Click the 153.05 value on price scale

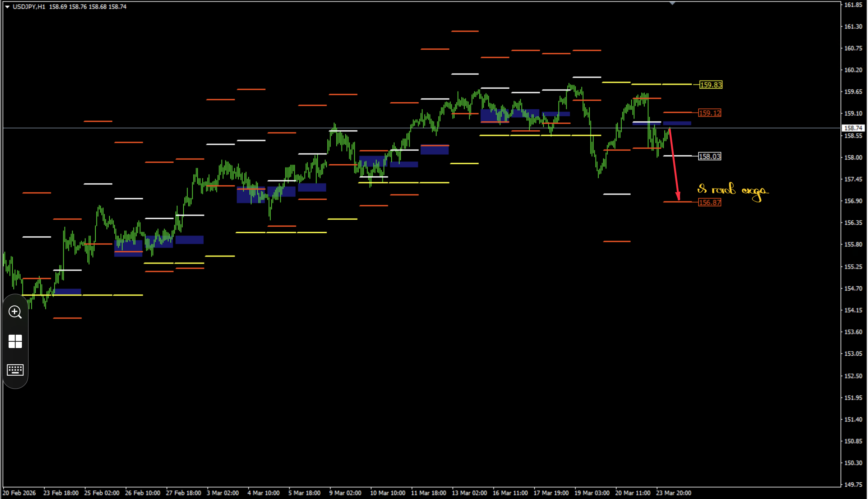(853, 354)
